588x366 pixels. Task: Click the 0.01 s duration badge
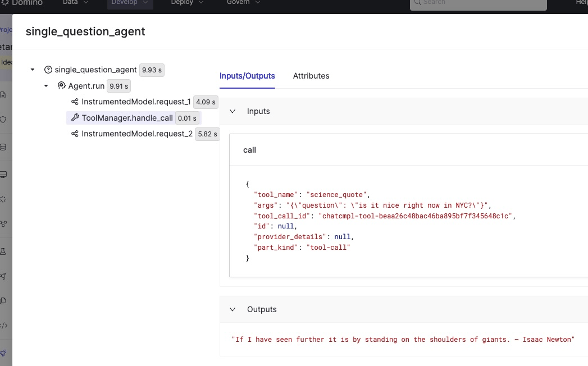click(187, 118)
